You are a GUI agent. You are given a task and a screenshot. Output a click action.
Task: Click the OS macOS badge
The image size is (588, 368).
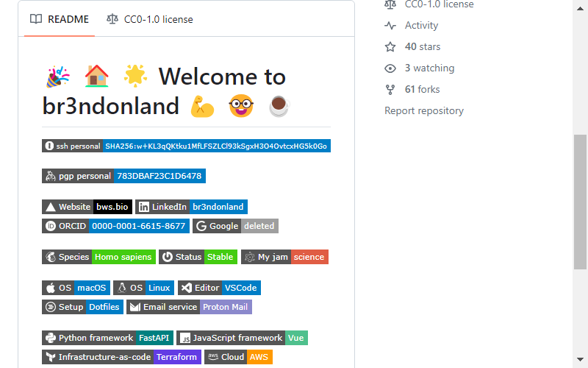(x=76, y=288)
